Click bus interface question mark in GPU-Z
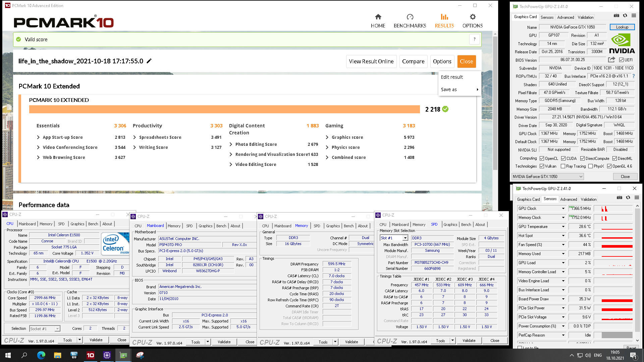Viewport: 644px width, 362px height. pos(634,76)
